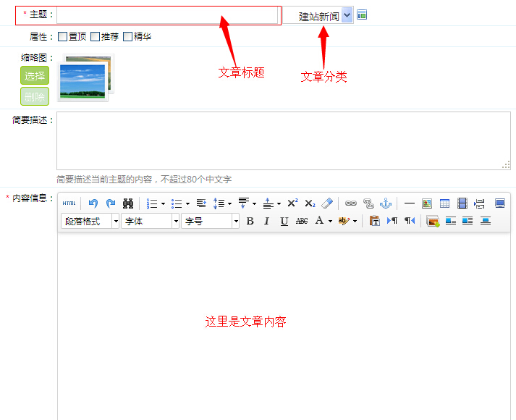Insert a table using the toolbar
This screenshot has height=420, width=516.
pyautogui.click(x=445, y=203)
